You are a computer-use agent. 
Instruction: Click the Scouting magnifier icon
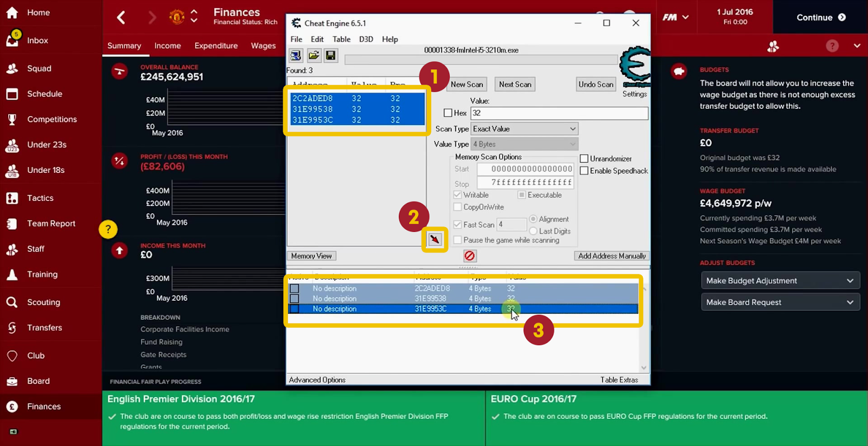pyautogui.click(x=12, y=302)
